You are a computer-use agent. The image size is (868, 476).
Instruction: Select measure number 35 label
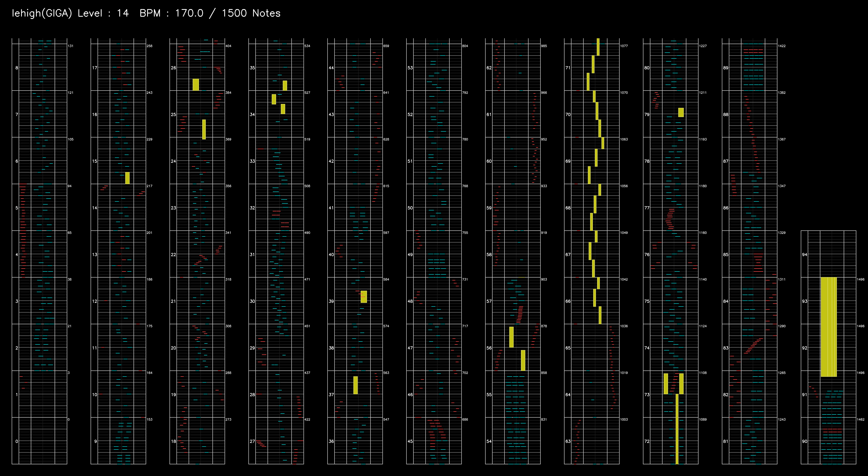tap(252, 68)
